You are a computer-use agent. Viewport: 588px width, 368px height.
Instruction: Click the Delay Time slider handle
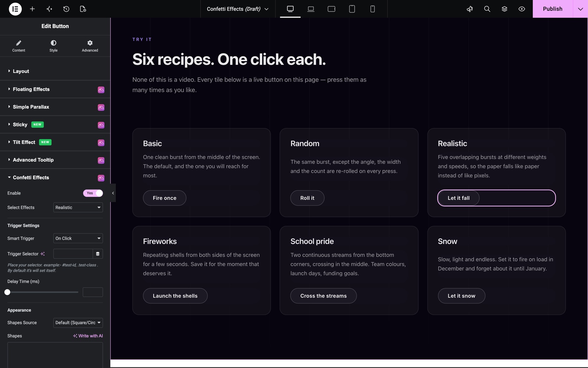click(7, 292)
